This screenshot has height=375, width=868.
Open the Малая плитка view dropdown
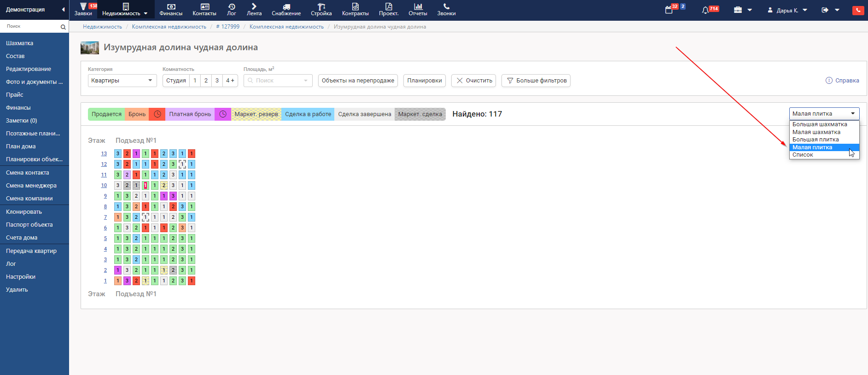tap(824, 113)
